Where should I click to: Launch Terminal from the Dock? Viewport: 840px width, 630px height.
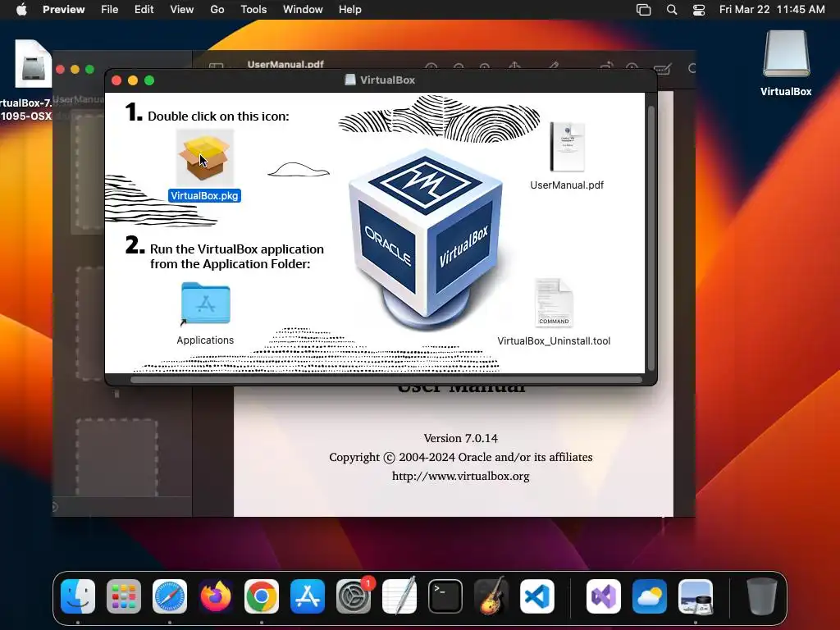(445, 596)
